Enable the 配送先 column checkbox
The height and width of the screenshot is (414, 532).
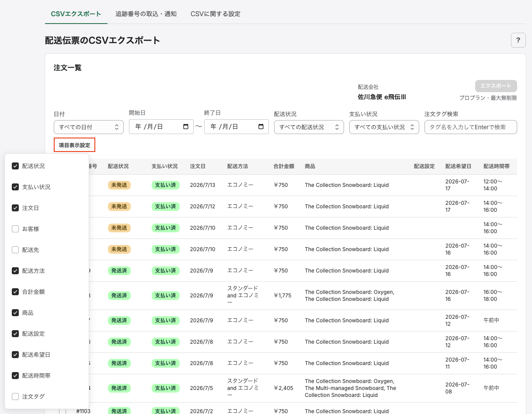[15, 250]
